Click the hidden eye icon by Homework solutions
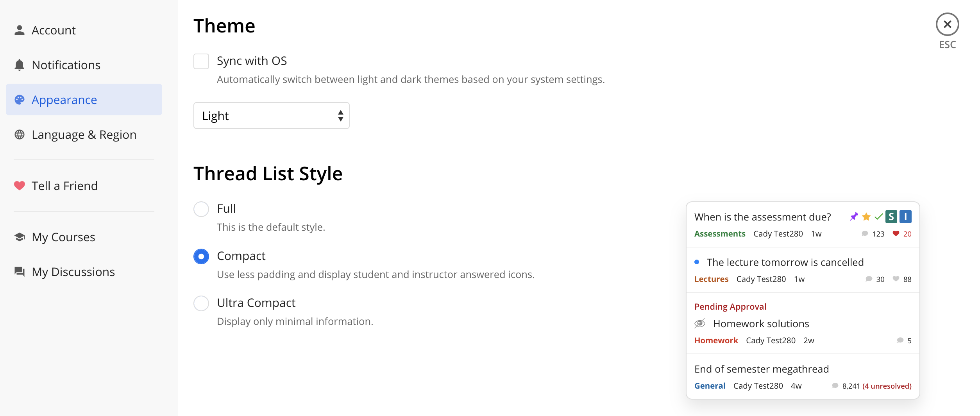980x416 pixels. point(700,323)
